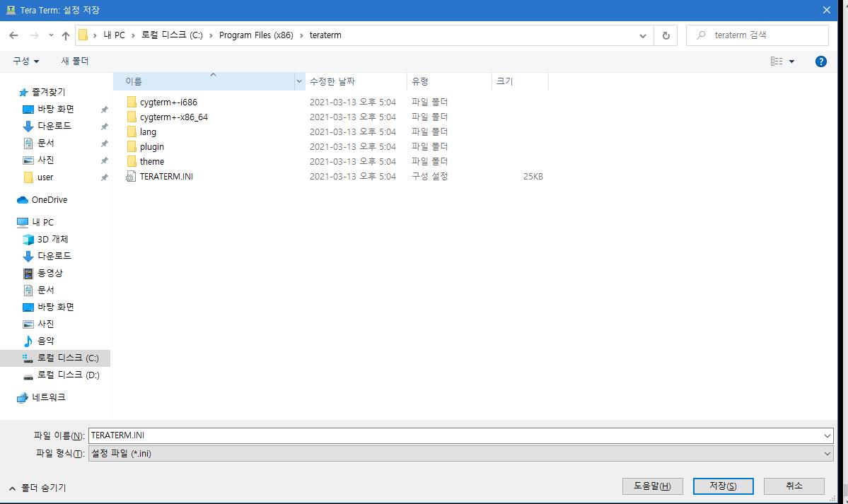
Task: Open 3D 개체 folder
Action: pos(52,239)
